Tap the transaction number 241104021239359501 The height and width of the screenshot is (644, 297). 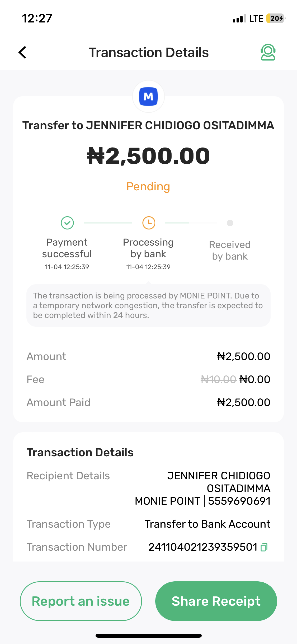(203, 547)
